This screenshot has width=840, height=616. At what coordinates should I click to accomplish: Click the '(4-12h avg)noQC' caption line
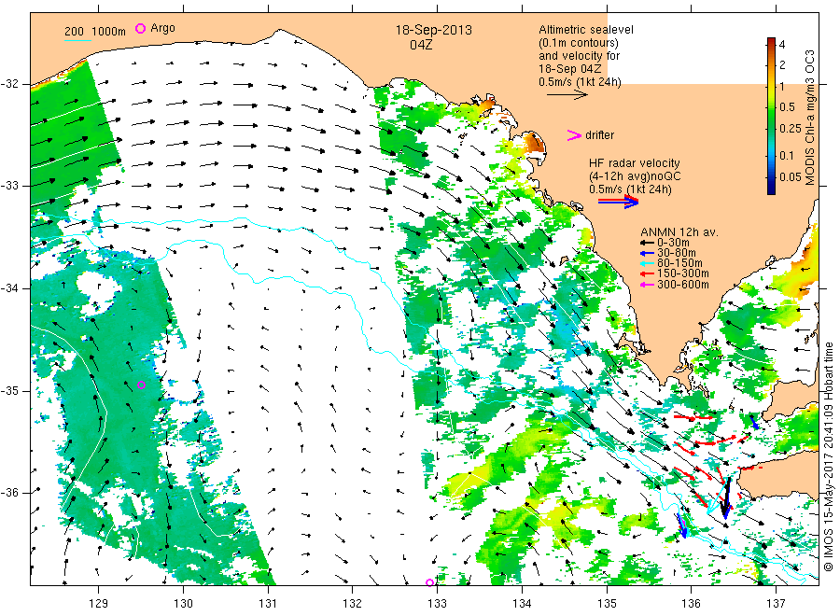pyautogui.click(x=635, y=176)
